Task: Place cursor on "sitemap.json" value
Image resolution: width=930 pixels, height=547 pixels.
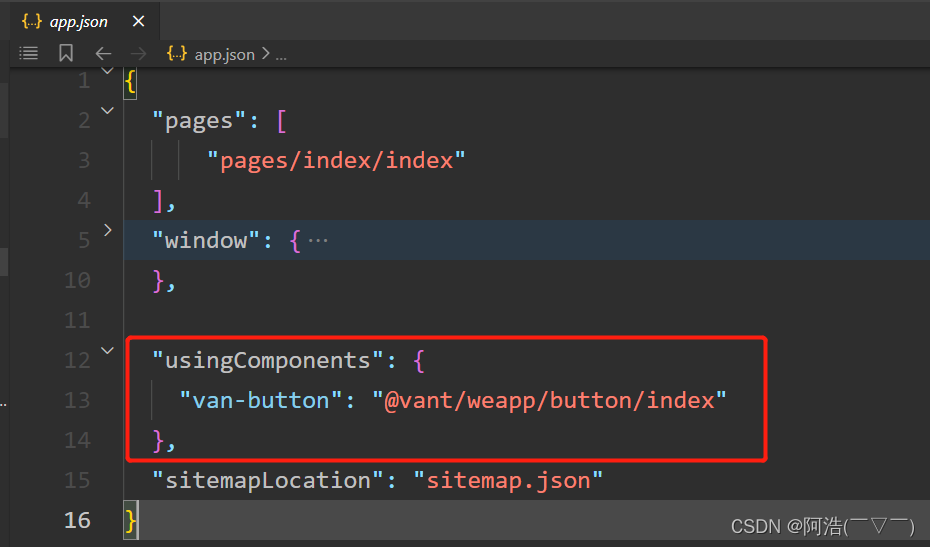Action: (x=508, y=480)
